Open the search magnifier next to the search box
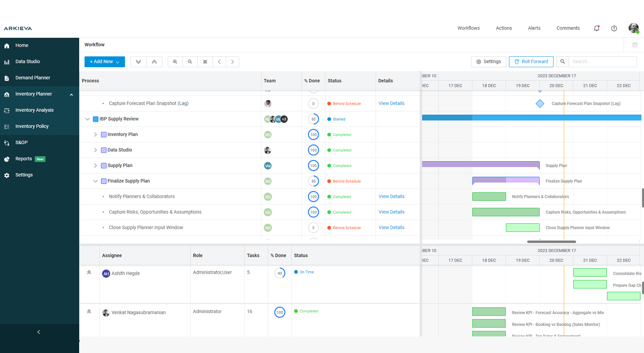 [x=562, y=62]
